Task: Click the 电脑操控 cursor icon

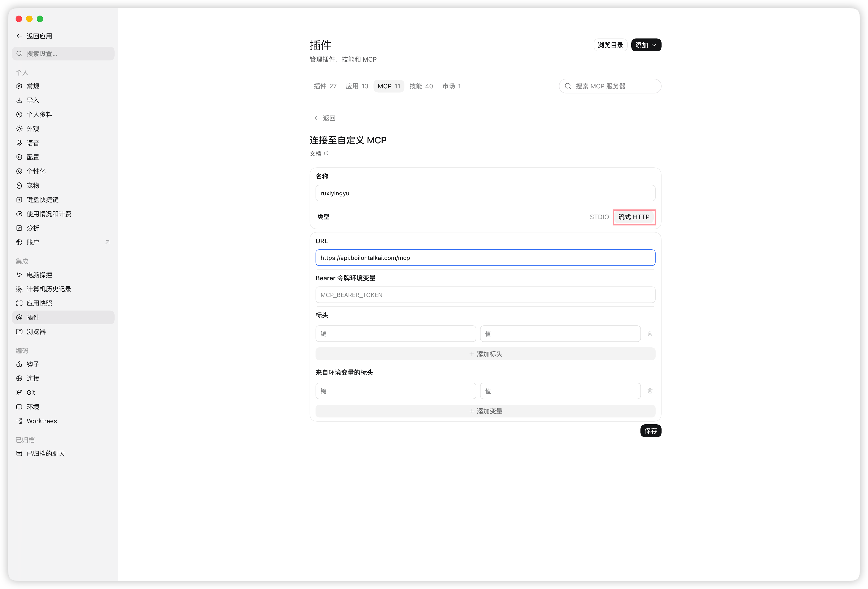Action: click(19, 275)
